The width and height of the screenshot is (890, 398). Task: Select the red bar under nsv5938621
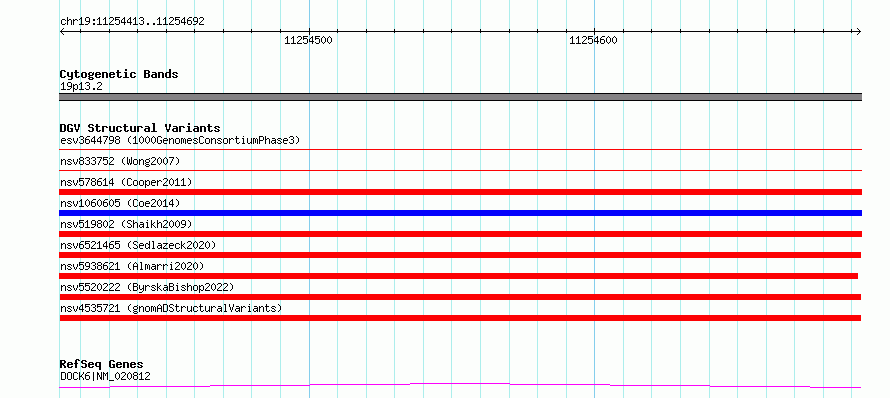point(459,276)
